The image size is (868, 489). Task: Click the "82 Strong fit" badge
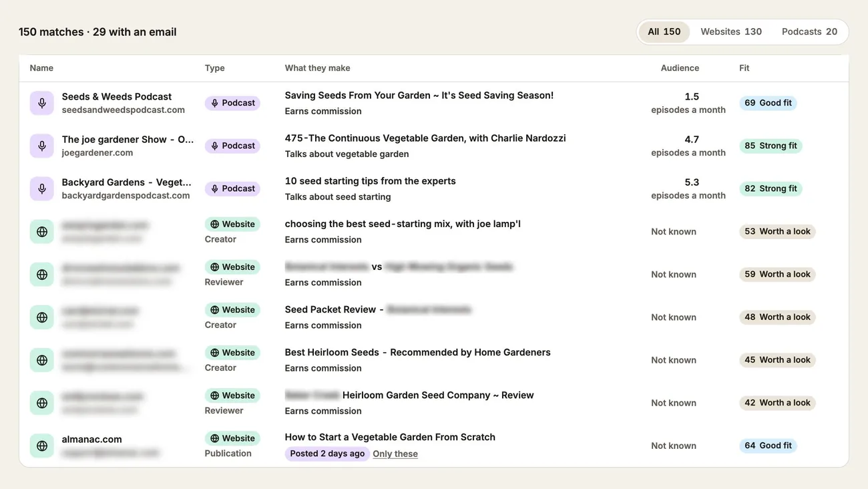click(x=771, y=188)
